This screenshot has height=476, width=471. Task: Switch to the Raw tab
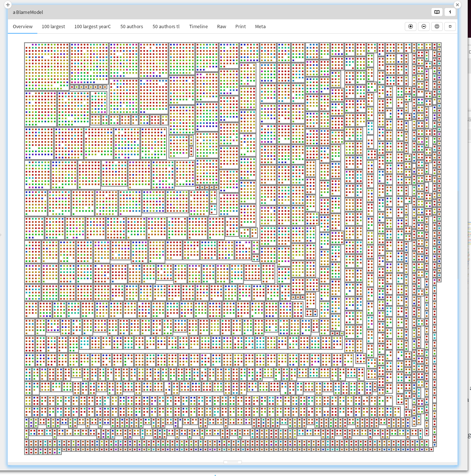click(221, 27)
